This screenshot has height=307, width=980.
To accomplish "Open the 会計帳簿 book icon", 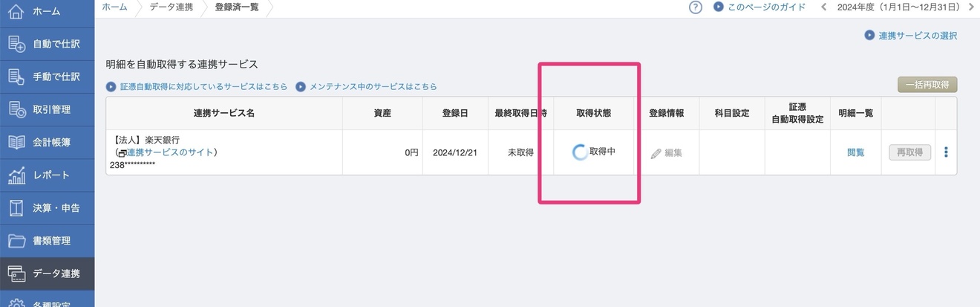I will (16, 142).
